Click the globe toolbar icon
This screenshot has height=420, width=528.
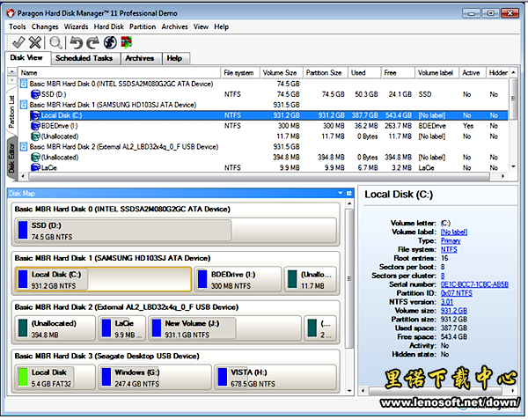pos(110,43)
